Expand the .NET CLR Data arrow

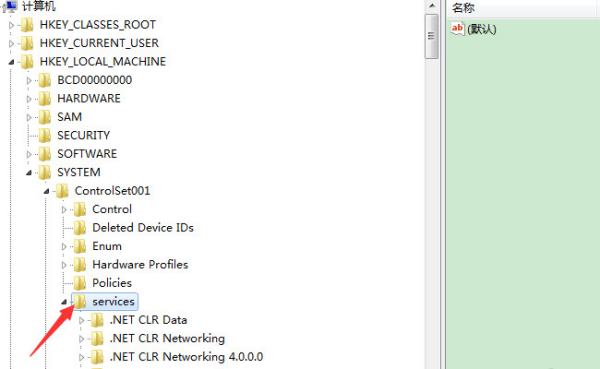[x=81, y=320]
